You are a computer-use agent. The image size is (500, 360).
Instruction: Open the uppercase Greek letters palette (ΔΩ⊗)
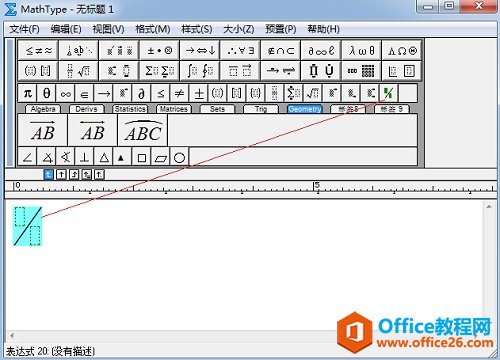tap(402, 51)
